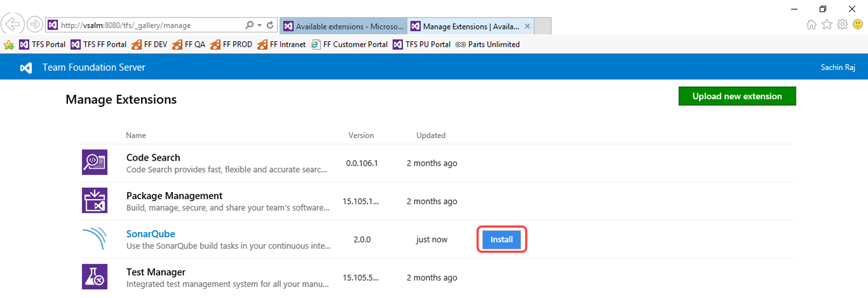Click the Updated column header

431,135
